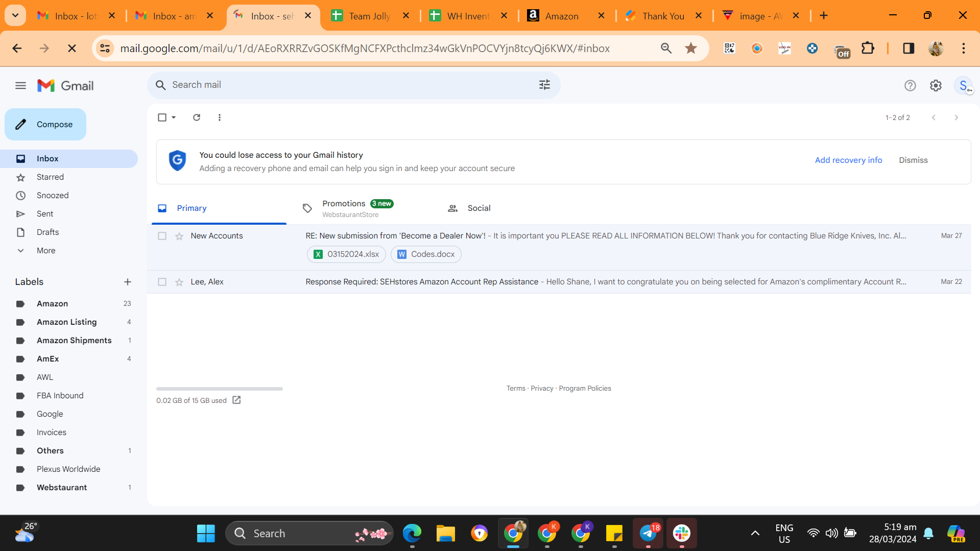
Task: Show hidden system tray icons
Action: (755, 534)
